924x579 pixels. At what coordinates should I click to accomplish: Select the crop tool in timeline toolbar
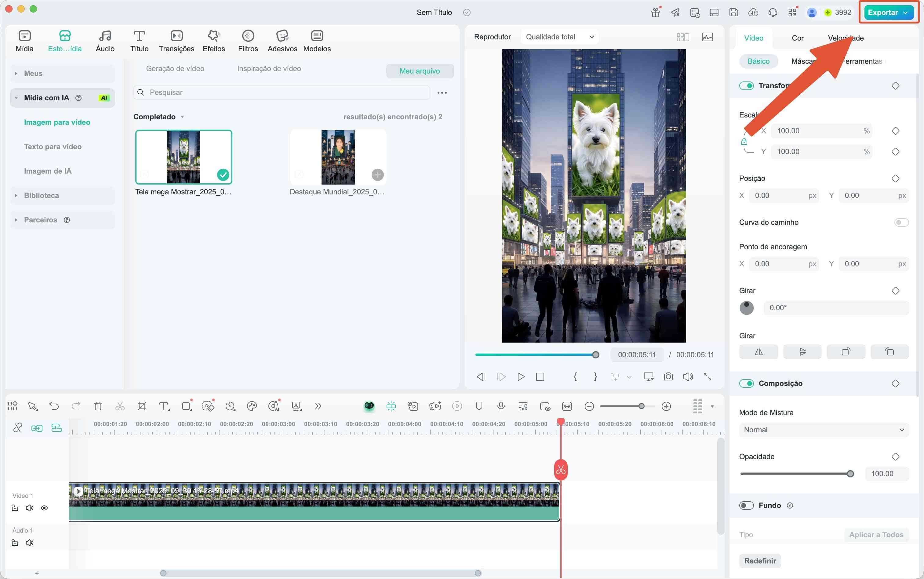point(142,406)
